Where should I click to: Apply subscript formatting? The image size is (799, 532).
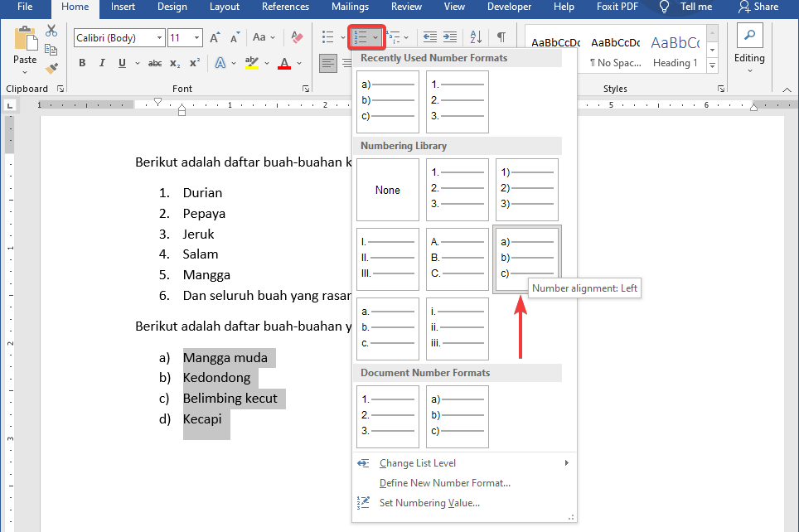click(175, 63)
